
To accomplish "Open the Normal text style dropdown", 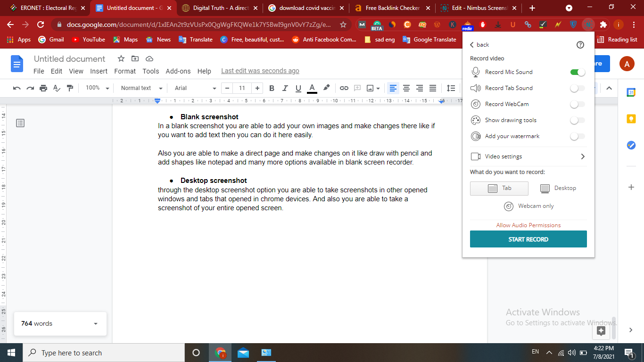I will 141,88.
